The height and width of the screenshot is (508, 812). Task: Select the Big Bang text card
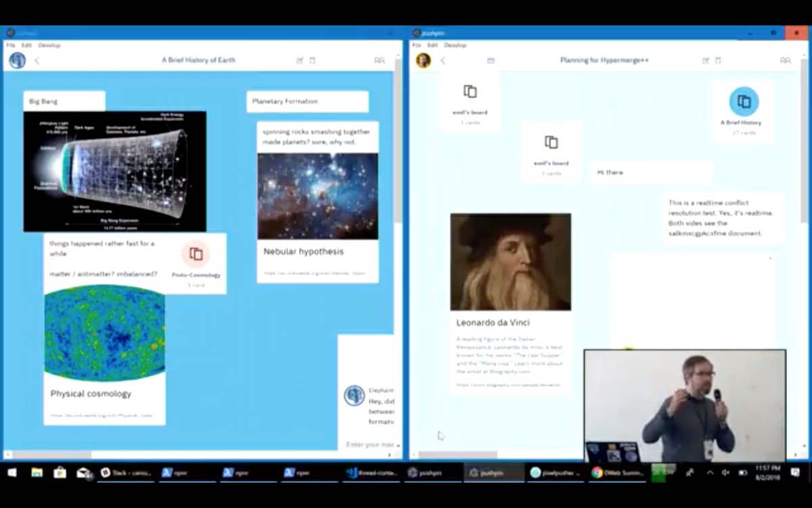(x=64, y=101)
